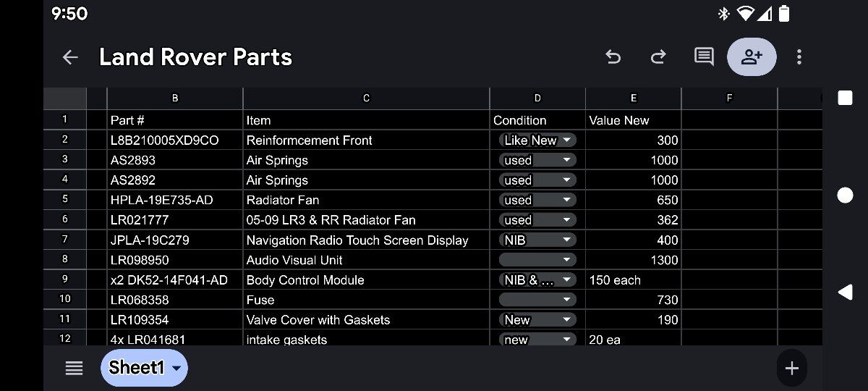868x391 pixels.
Task: Tap the Android back triangle button
Action: pyautogui.click(x=845, y=292)
